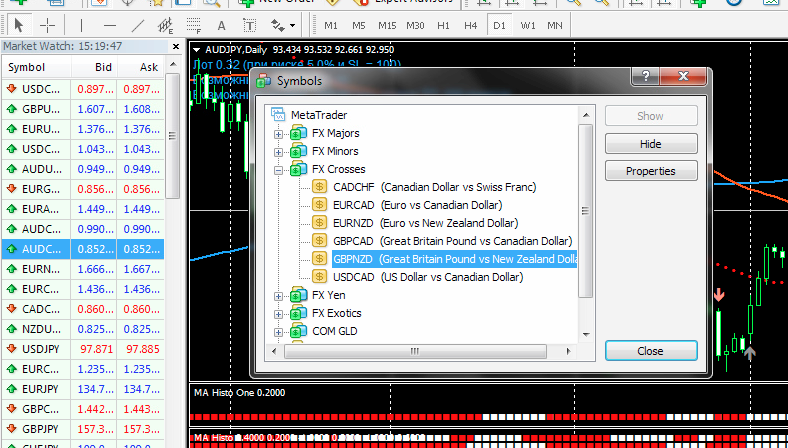Select the EURN… row in Market Watch
This screenshot has width=788, height=448.
click(x=83, y=269)
